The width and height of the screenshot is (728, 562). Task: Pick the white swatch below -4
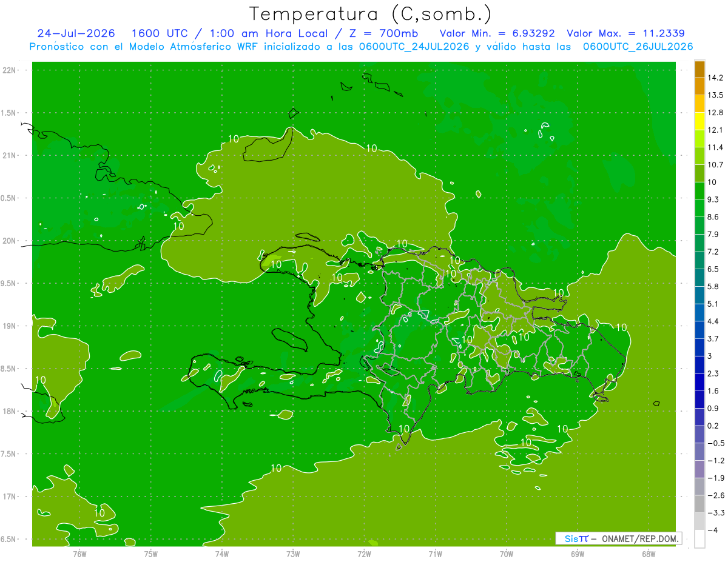pos(699,538)
